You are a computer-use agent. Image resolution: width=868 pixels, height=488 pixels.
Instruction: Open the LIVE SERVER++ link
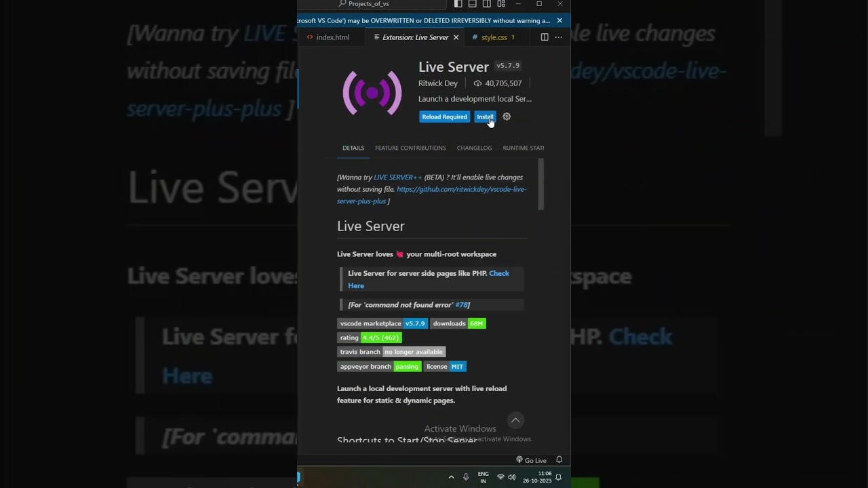[397, 178]
